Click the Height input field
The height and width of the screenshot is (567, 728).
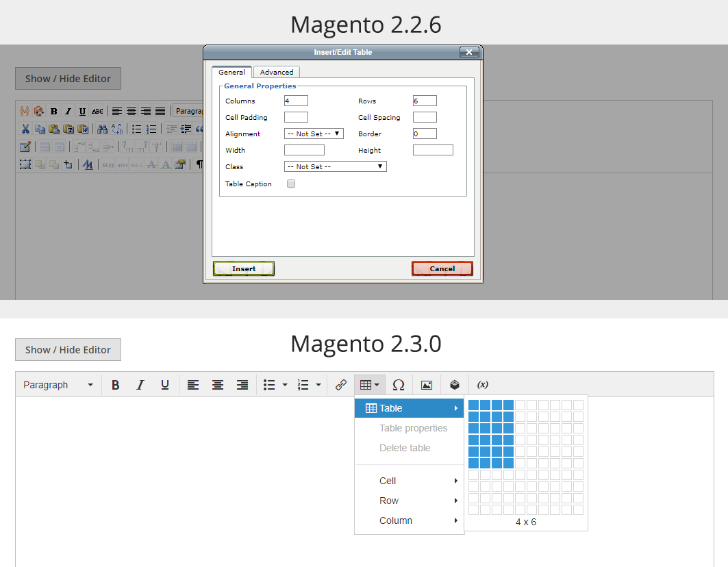[433, 150]
